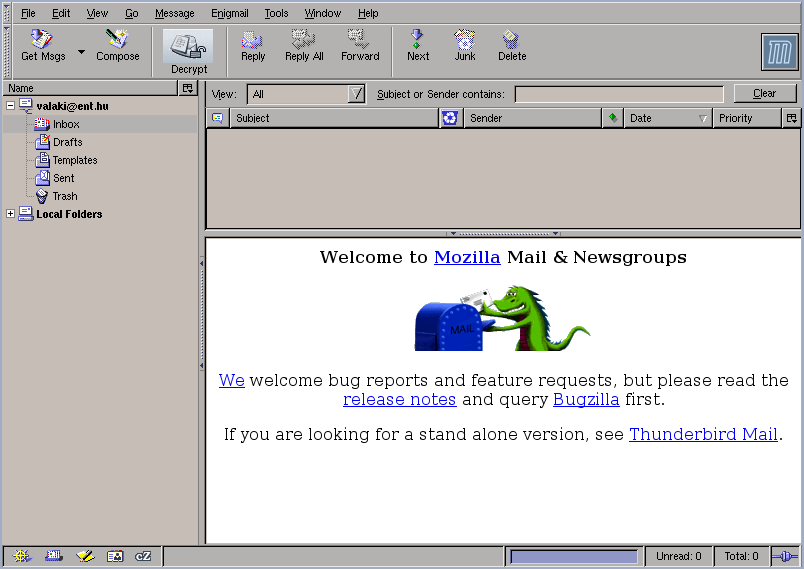Open the Message menu

pos(175,13)
